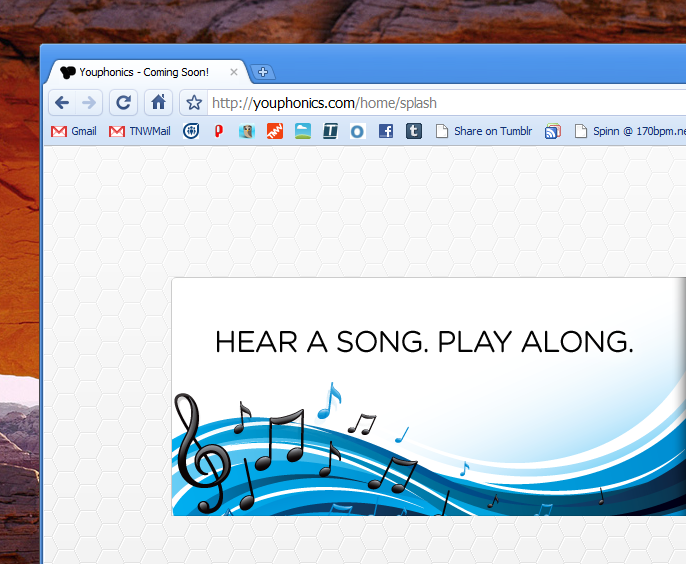Image resolution: width=686 pixels, height=564 pixels.
Task: Open the Facebook bookmark icon
Action: 385,131
